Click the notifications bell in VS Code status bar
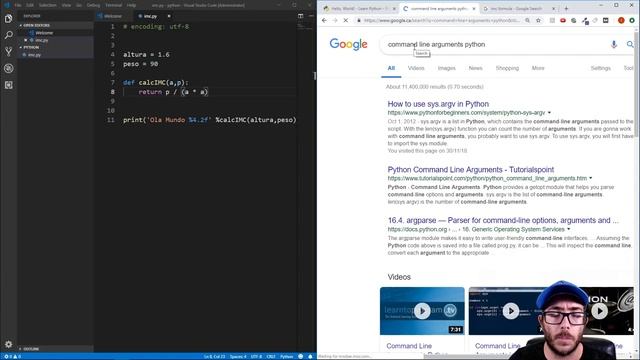Screen dimensions: 640x360 pos(310,356)
